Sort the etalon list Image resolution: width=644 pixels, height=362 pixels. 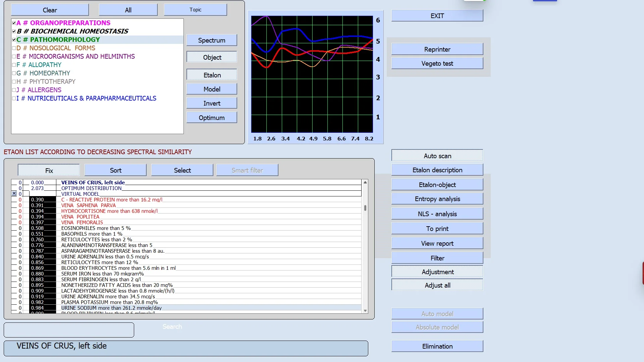[x=115, y=170]
